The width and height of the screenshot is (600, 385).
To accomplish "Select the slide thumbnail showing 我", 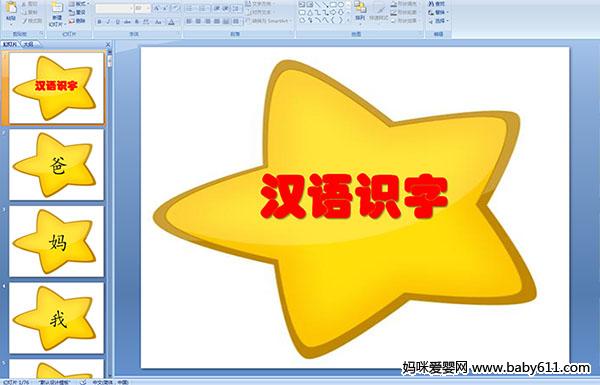I will point(56,318).
